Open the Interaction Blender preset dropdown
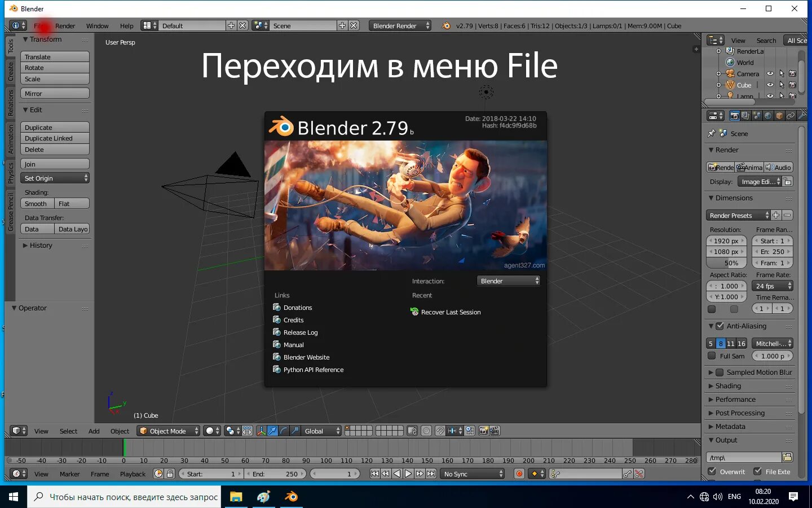 click(509, 281)
